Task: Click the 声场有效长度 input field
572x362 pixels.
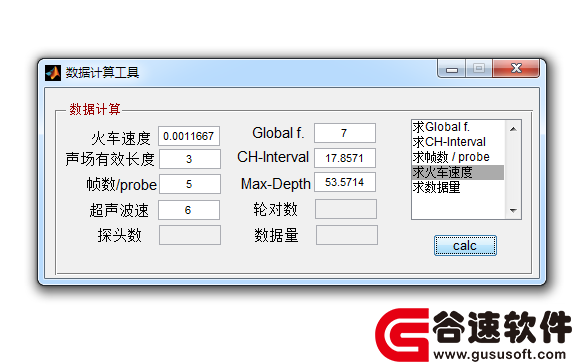Action: click(x=190, y=159)
